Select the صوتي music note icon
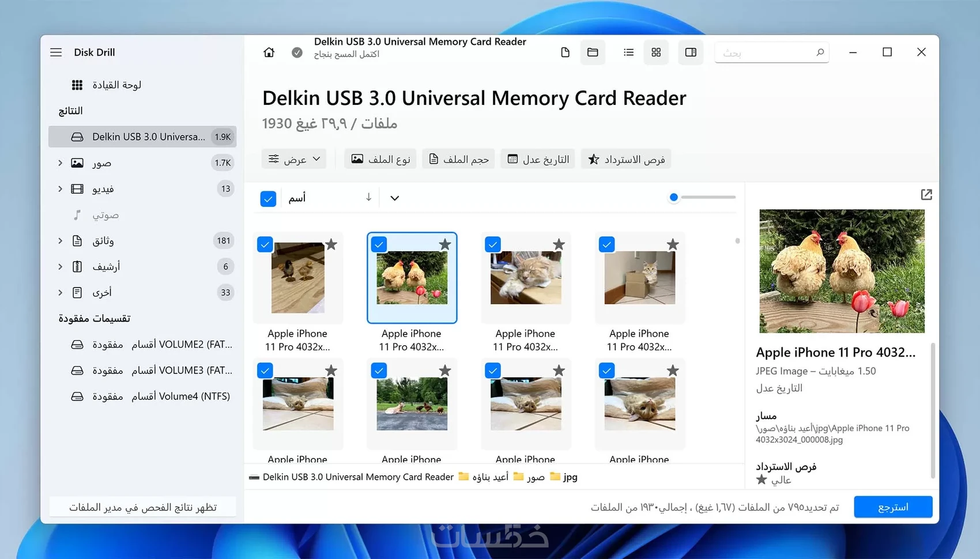Image resolution: width=980 pixels, height=559 pixels. click(77, 215)
